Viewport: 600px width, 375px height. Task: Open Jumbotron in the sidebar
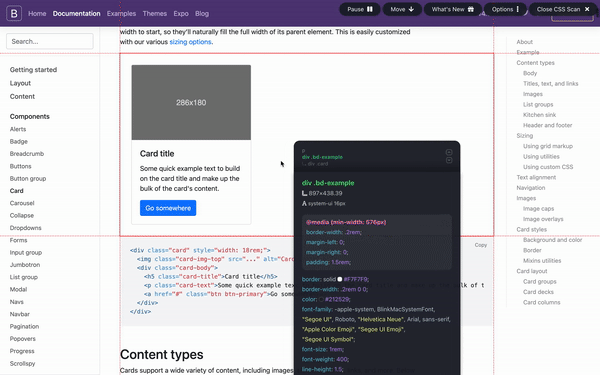[25, 264]
